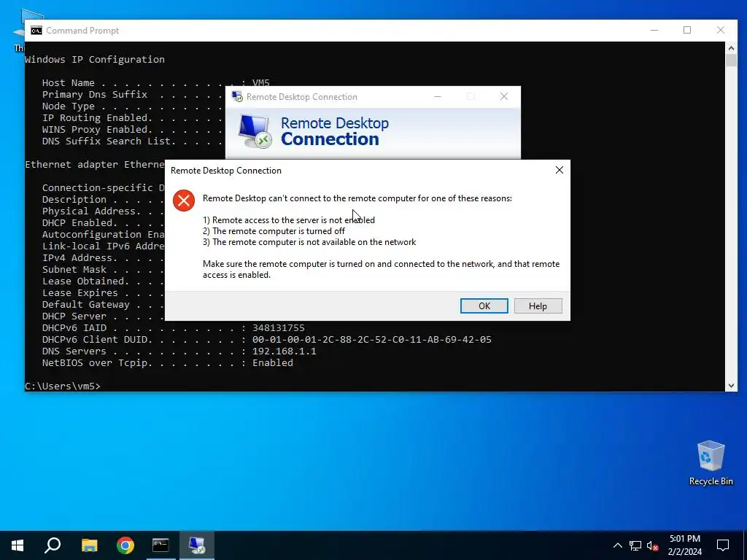Close the Remote Desktop error dialog

pyautogui.click(x=560, y=170)
